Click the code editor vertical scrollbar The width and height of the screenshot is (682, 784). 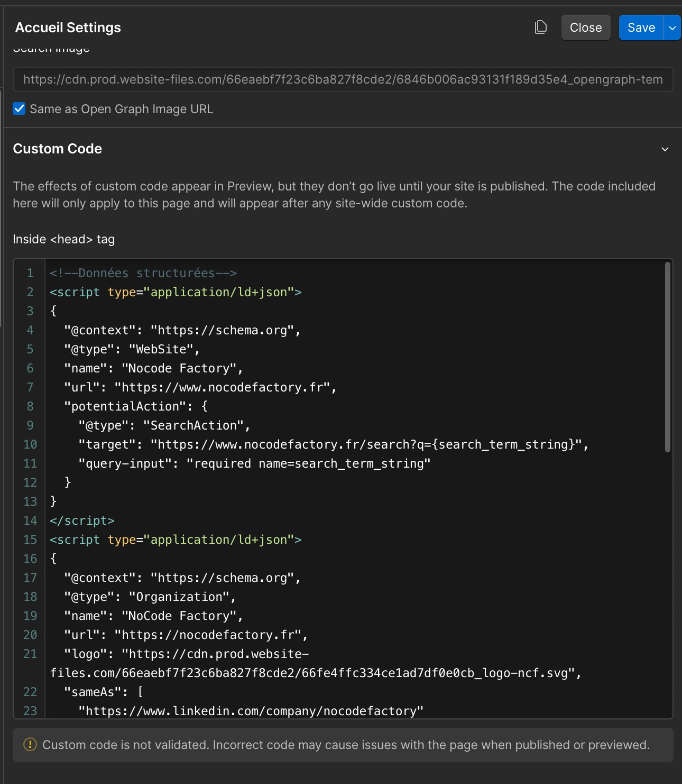668,357
